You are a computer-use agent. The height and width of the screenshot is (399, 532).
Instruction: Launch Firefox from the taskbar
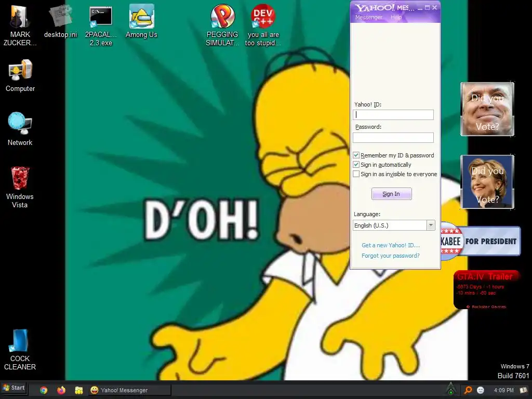pos(61,390)
